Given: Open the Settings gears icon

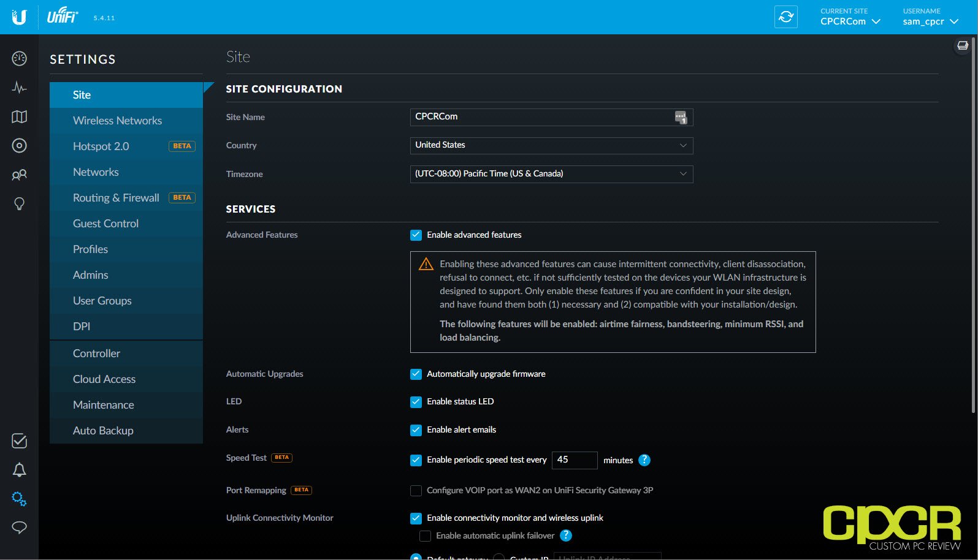Looking at the screenshot, I should point(19,499).
